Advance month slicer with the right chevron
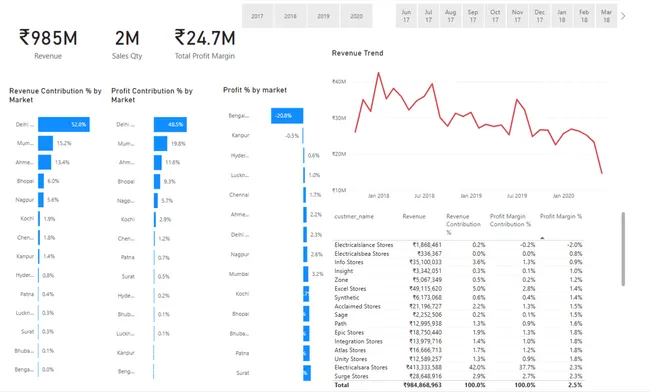 tap(623, 16)
